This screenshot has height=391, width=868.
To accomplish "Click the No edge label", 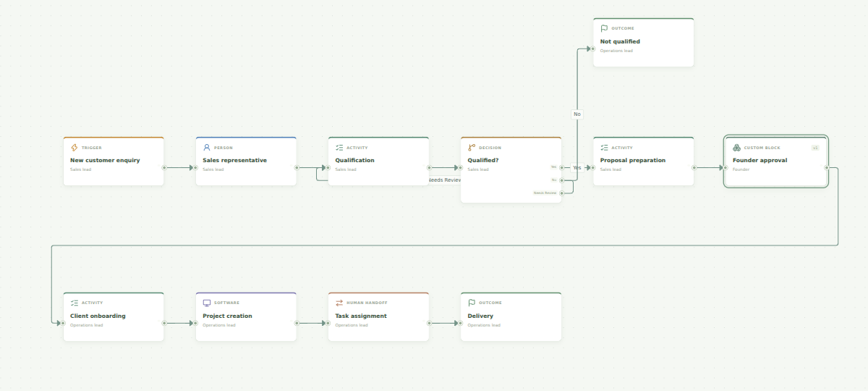I will [576, 114].
